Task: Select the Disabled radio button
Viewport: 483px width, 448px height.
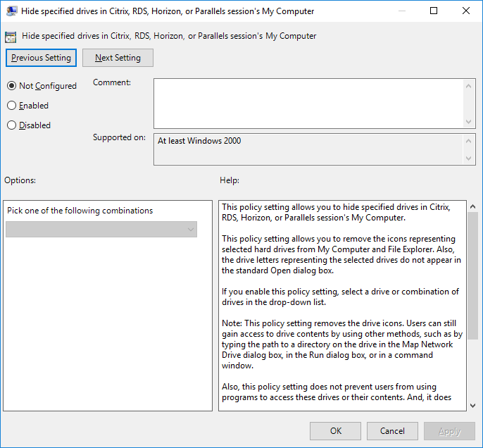Action: tap(11, 125)
